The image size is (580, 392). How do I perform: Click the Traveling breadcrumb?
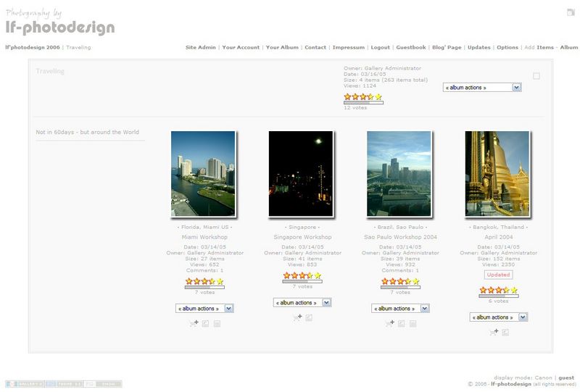click(x=78, y=47)
